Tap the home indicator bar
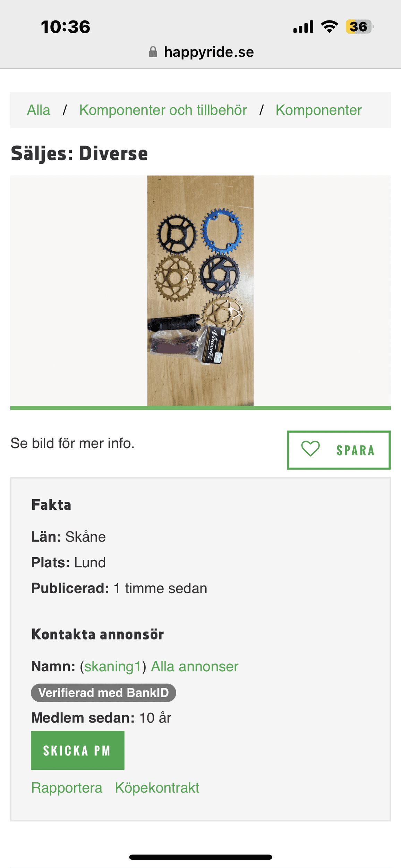Viewport: 401px width, 868px height. click(x=200, y=857)
